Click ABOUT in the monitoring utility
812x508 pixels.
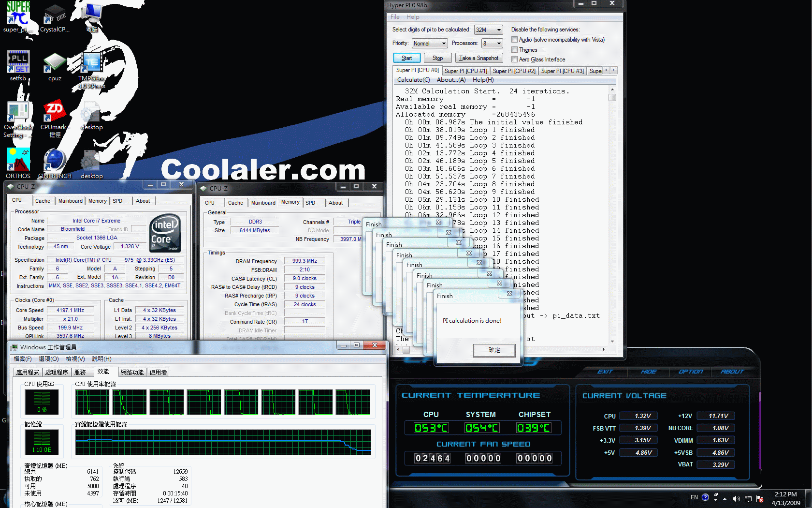[x=732, y=372]
